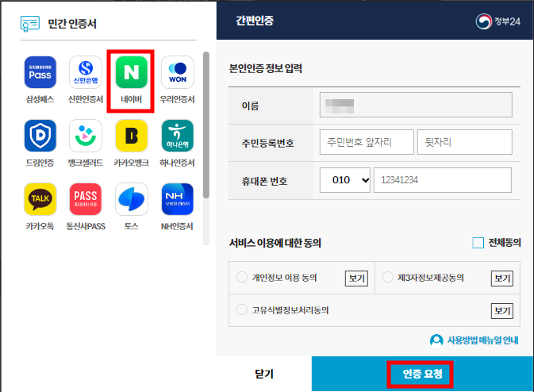The image size is (534, 392).
Task: Click the usage manual guide person icon
Action: coord(436,340)
